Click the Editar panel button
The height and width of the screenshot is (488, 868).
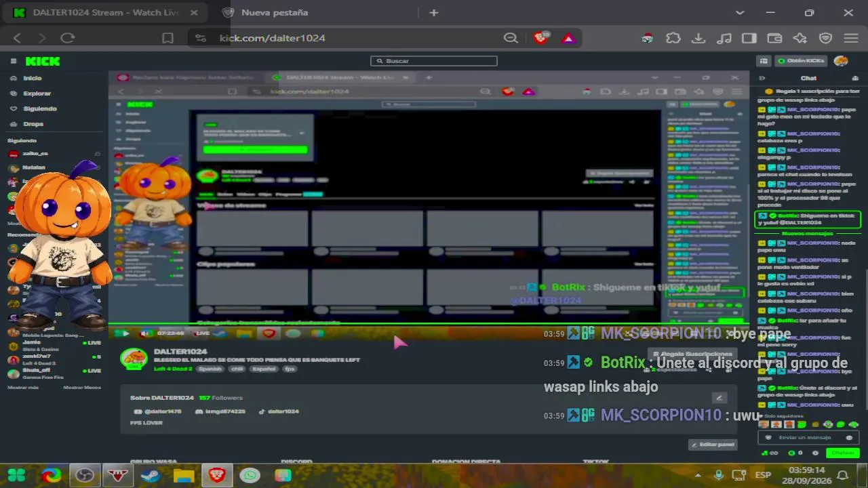coord(713,445)
